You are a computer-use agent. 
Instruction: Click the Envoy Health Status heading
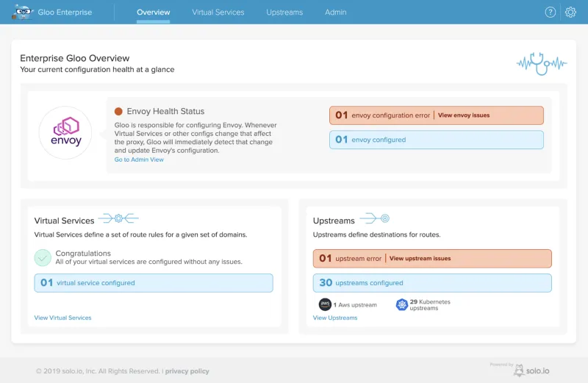pyautogui.click(x=165, y=112)
